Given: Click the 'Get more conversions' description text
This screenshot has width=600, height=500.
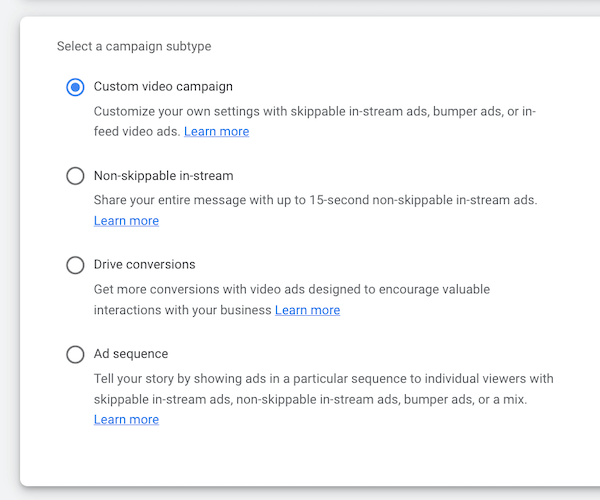Looking at the screenshot, I should [x=292, y=289].
